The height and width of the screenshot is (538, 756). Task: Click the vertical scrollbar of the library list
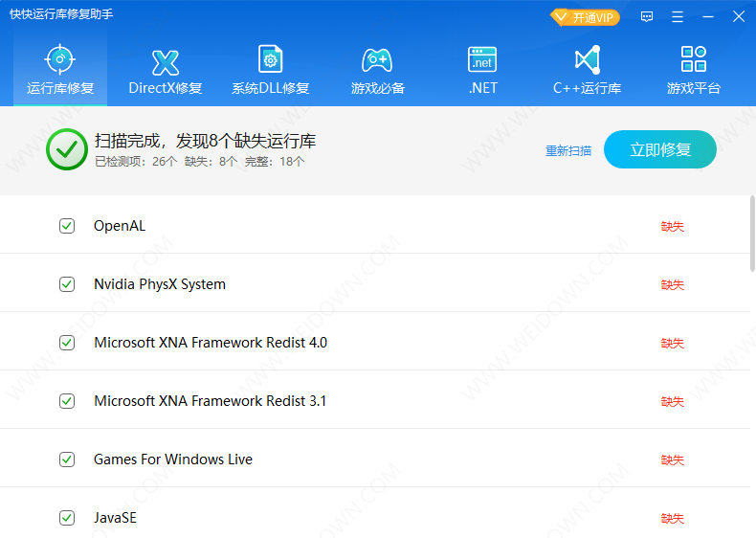(750, 235)
